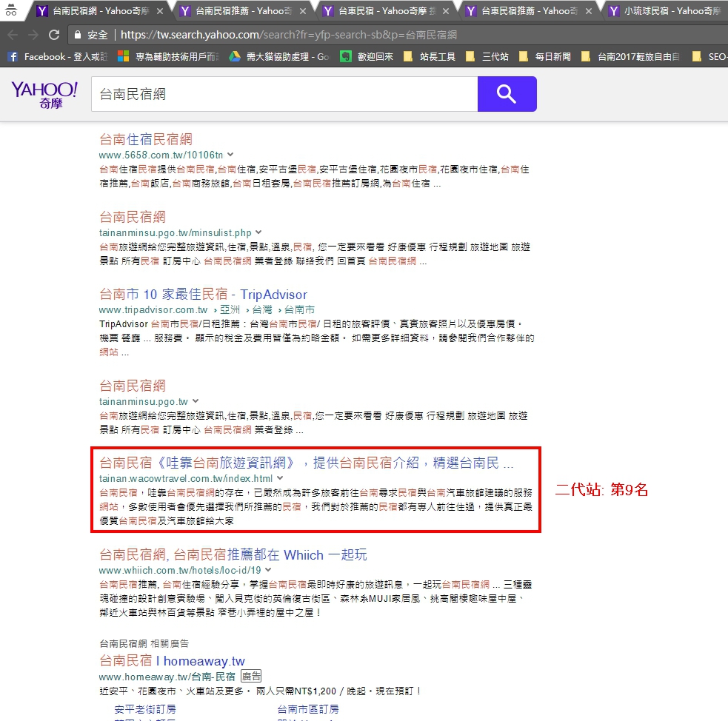The width and height of the screenshot is (728, 721).
Task: Click the 台南市區訂房 sitelink
Action: click(x=308, y=709)
